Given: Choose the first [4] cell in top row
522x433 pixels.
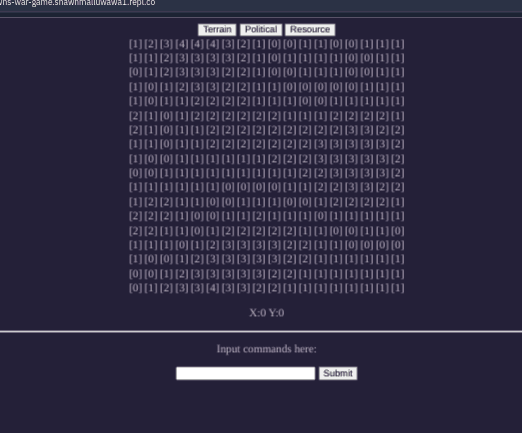Looking at the screenshot, I should coord(182,44).
